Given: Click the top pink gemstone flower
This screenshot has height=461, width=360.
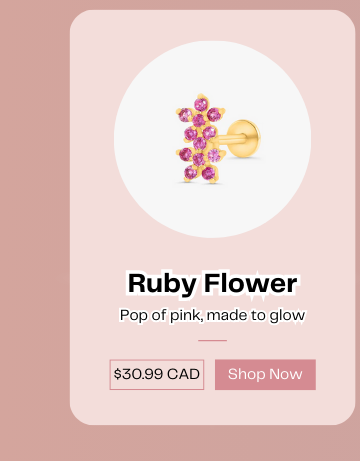Looking at the screenshot, I should [x=200, y=113].
